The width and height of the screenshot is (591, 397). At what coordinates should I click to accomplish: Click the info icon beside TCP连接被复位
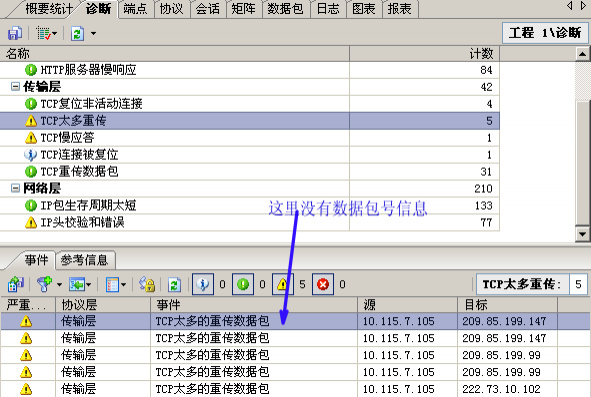coord(31,155)
